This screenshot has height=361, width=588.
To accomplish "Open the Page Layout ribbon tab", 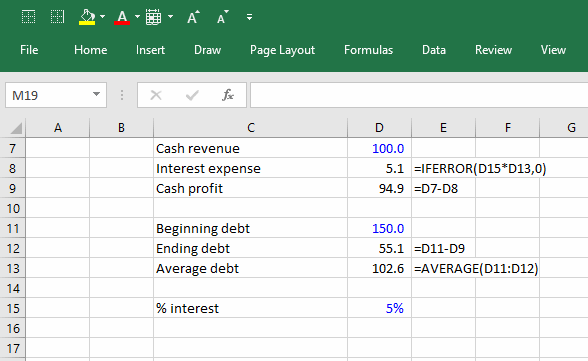I will click(282, 50).
